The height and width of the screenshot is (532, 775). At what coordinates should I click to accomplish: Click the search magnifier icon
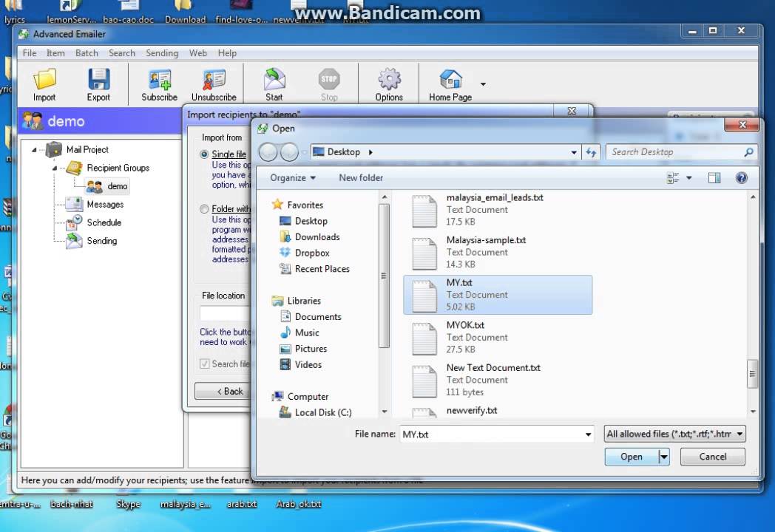point(748,152)
